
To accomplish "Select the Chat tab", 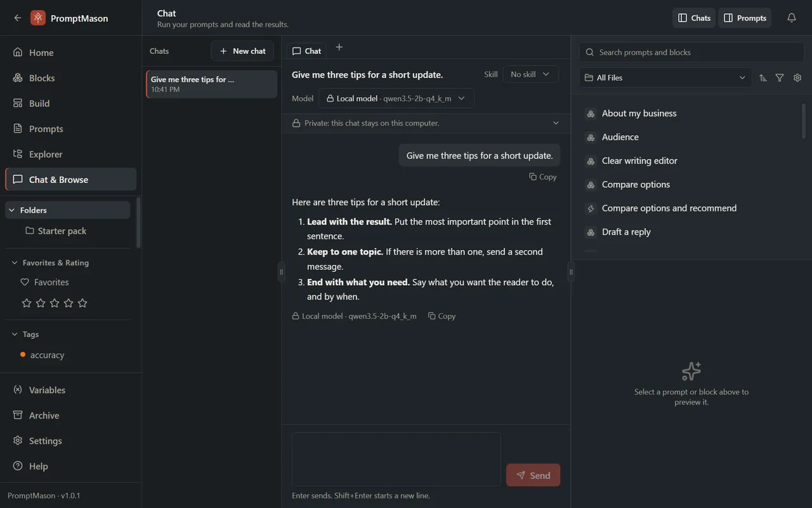I will coord(307,51).
